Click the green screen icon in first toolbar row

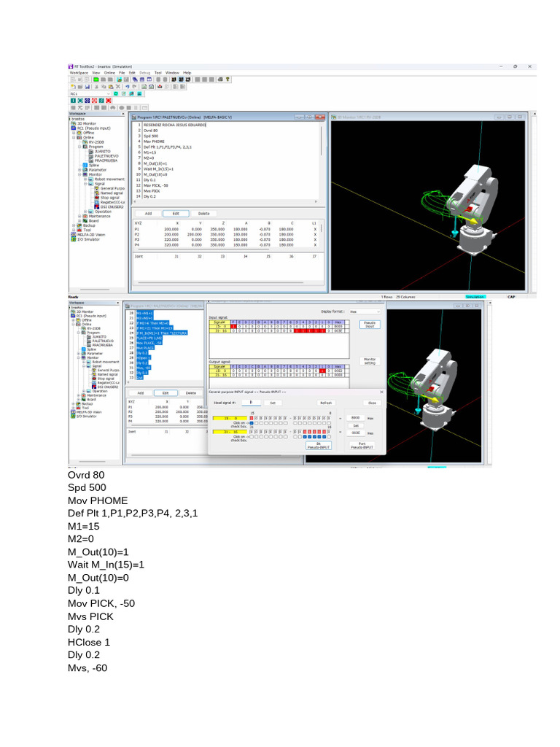pyautogui.click(x=96, y=80)
